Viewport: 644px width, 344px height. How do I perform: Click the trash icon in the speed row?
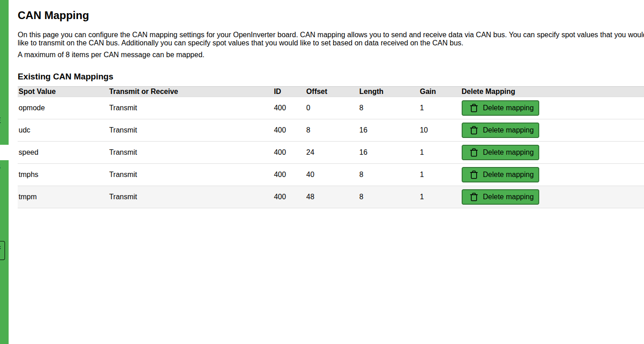[474, 152]
